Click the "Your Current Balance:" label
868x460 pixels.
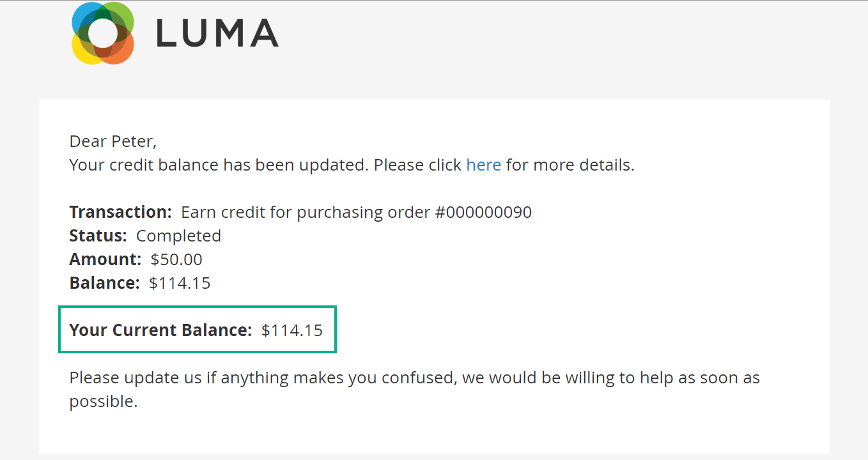click(x=160, y=330)
